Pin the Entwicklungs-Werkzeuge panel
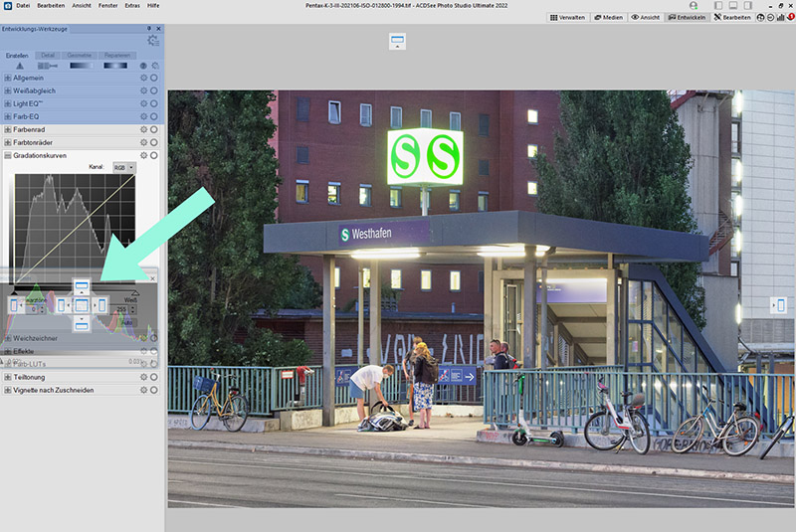 click(148, 29)
